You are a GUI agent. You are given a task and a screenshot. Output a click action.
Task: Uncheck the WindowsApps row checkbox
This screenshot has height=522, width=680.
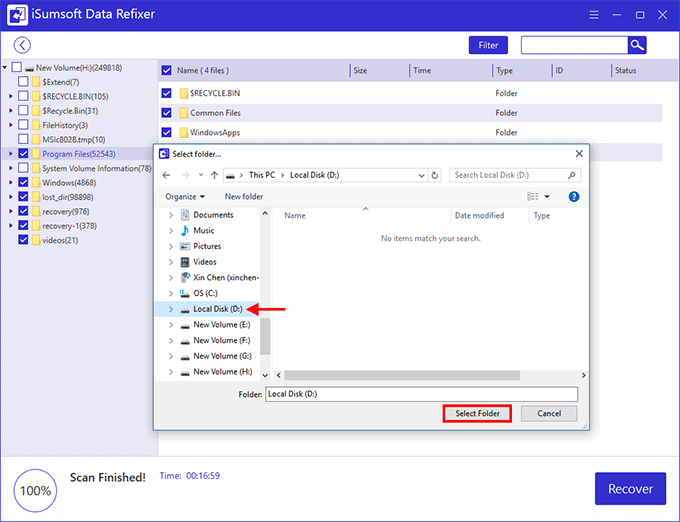point(166,132)
